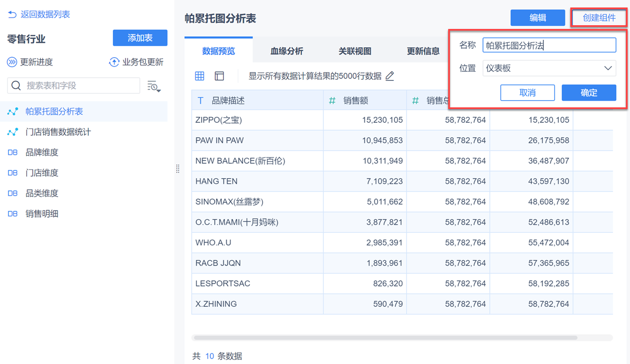Click the horizontal table scrollbar

point(385,338)
